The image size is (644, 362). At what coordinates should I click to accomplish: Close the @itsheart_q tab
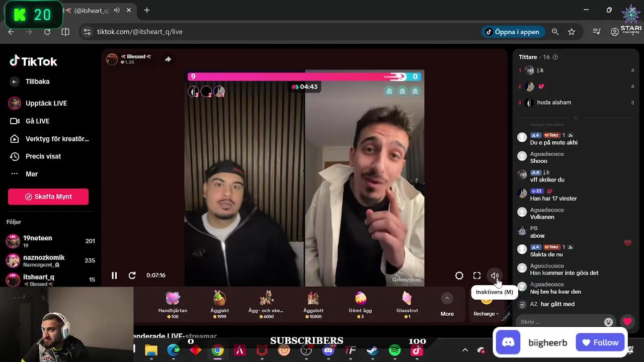tap(129, 10)
